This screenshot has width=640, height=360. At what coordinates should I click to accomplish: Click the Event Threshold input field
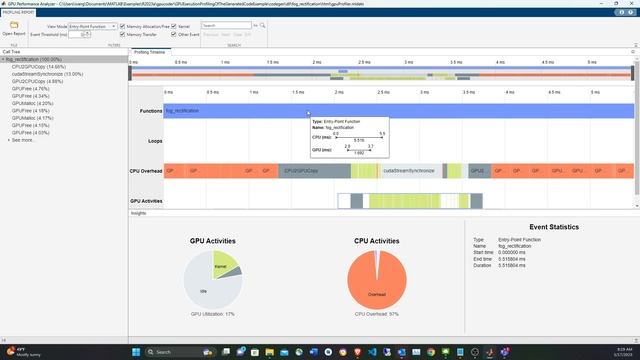coord(77,35)
